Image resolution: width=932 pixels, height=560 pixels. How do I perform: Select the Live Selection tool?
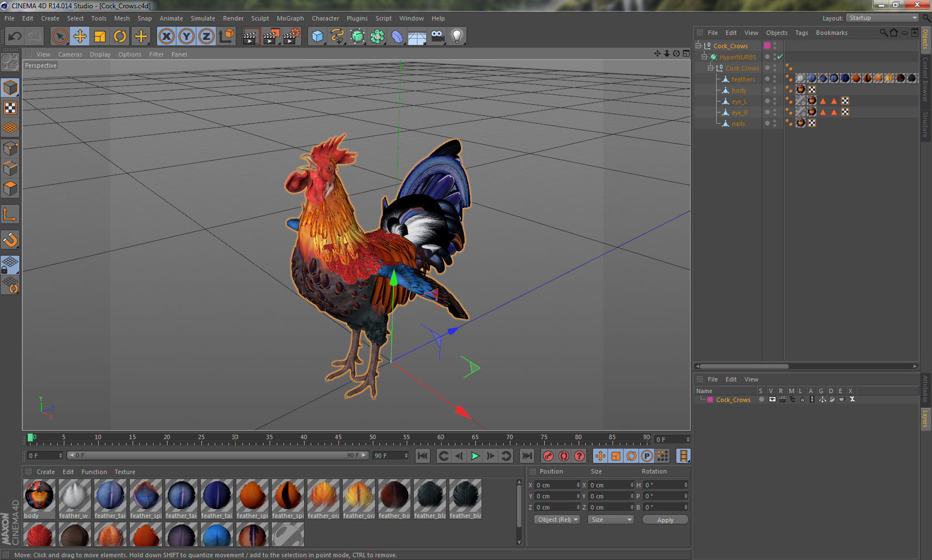click(60, 37)
